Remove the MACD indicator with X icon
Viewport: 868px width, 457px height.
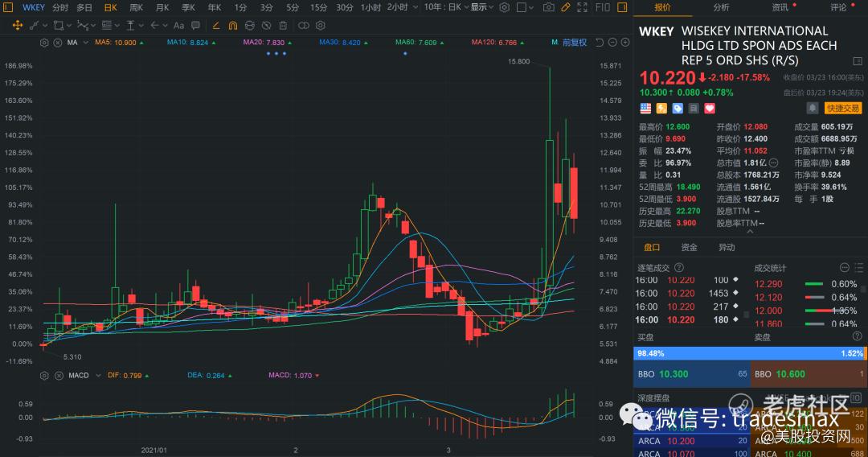pos(59,376)
